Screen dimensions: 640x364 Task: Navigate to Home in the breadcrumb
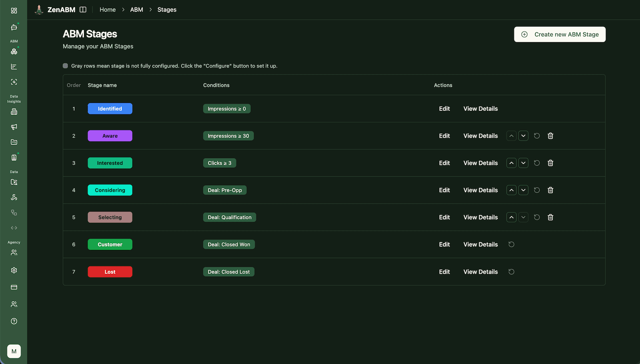[x=107, y=9]
